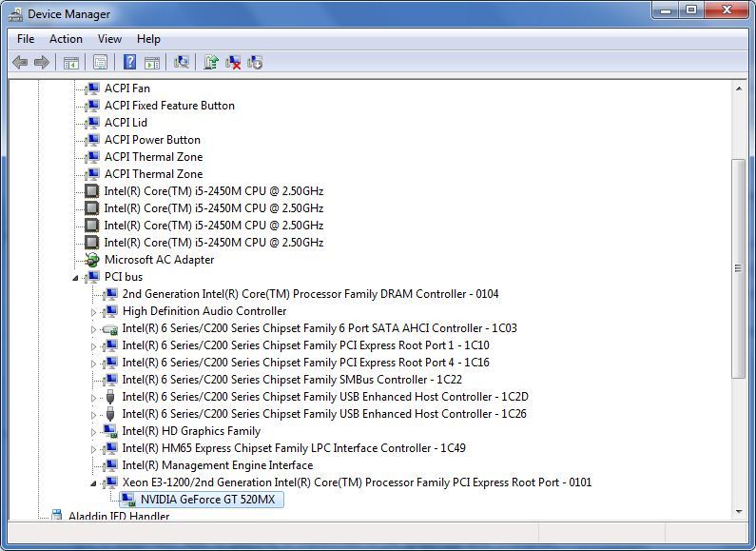Viewport: 756px width, 551px height.
Task: Click the vertical scrollbar up arrow
Action: coord(739,89)
